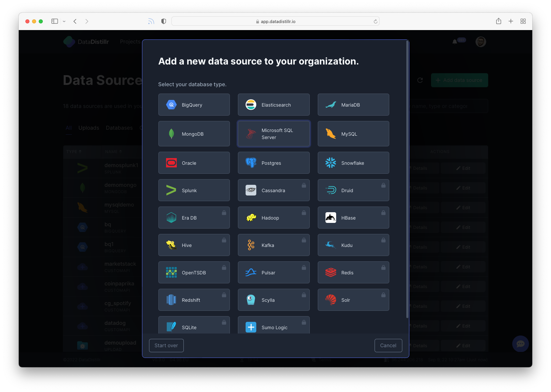
Task: Click the demomongo data source row
Action: pyautogui.click(x=275, y=188)
